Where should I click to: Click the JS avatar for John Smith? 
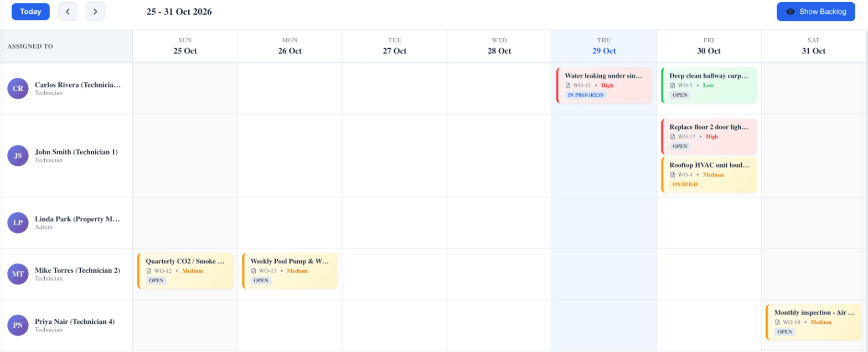(18, 156)
